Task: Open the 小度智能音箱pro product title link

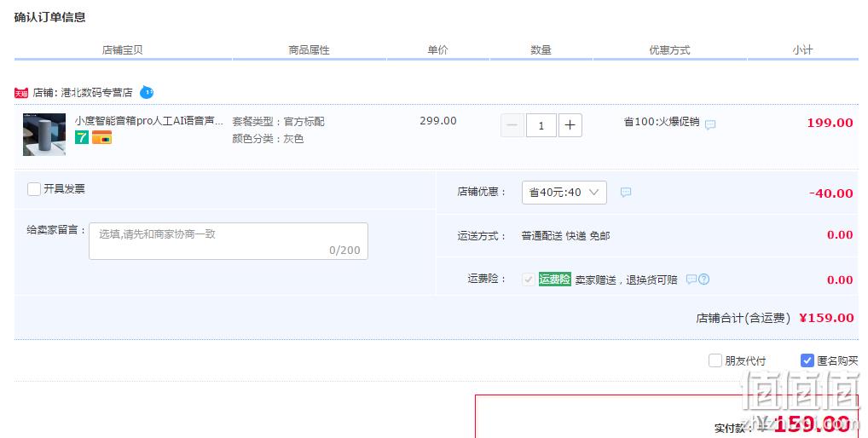Action: click(149, 120)
